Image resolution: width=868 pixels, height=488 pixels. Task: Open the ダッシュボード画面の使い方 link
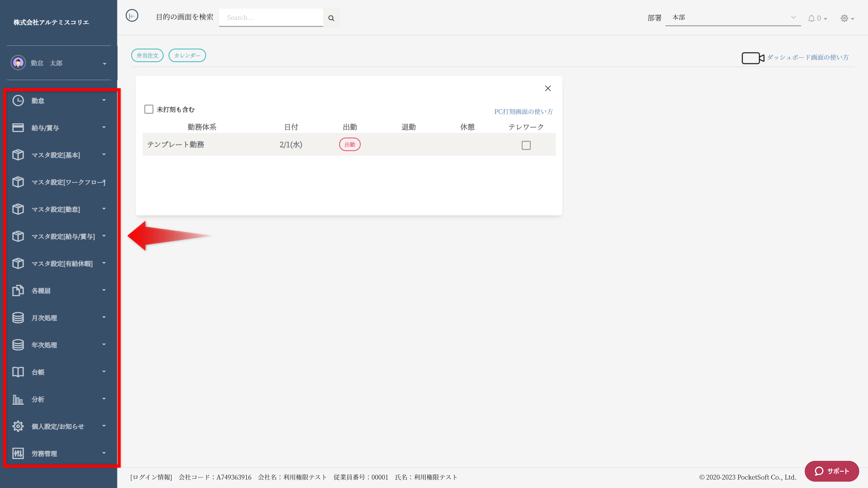click(x=808, y=57)
